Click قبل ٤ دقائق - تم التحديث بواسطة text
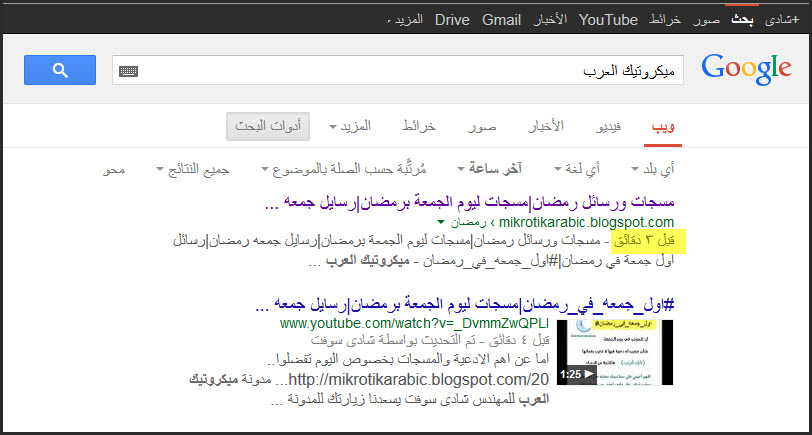Viewport: 812px width, 435px height. point(429,341)
